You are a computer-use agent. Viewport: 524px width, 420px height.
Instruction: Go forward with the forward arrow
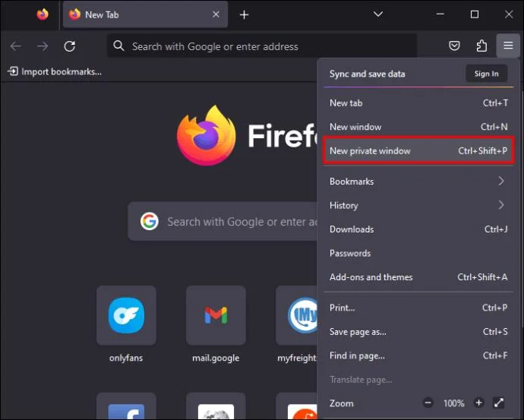coord(43,46)
